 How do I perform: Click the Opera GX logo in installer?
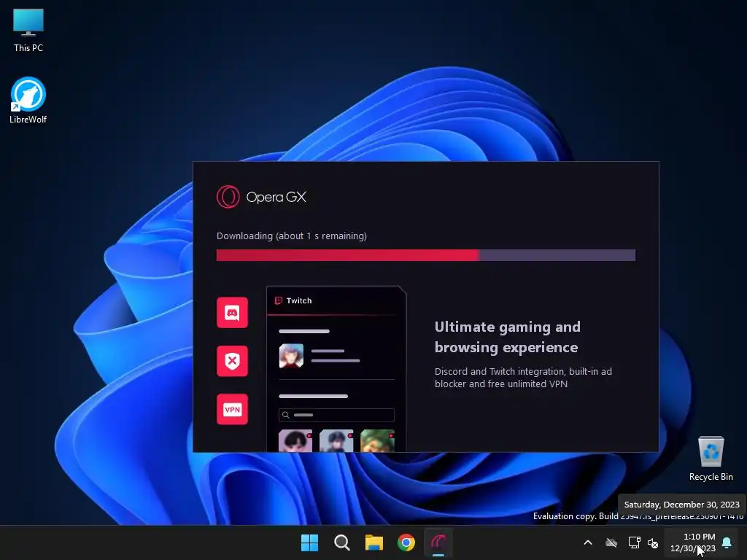click(262, 197)
